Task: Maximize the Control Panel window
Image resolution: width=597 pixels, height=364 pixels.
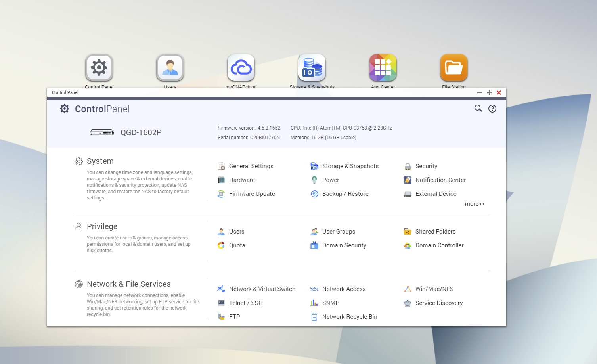Action: click(489, 92)
